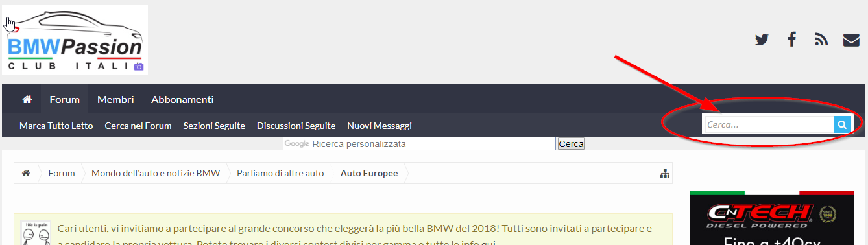The height and width of the screenshot is (245, 868).
Task: Open the sitemap hierarchy icon
Action: 664,173
